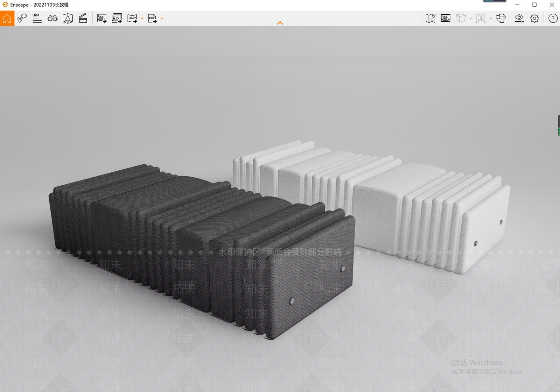Screen dimensions: 560x392
Task: Expand the 360° panorama dropdown arrow
Action: pos(142,18)
